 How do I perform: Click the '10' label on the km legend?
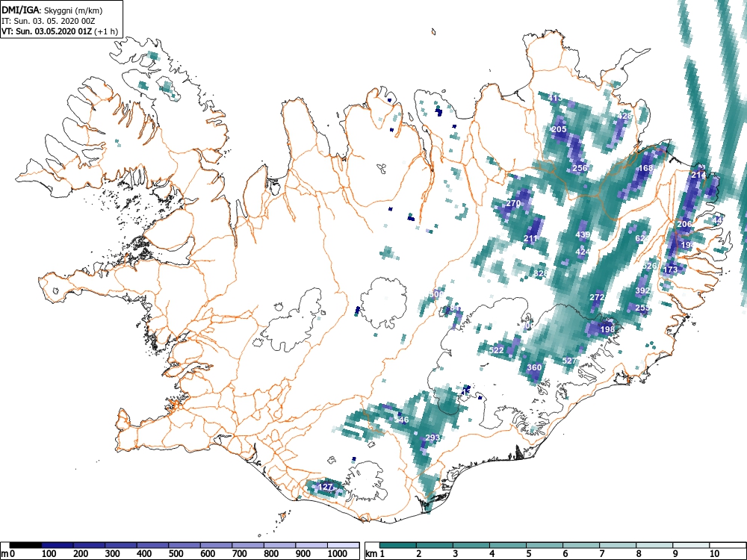pos(714,554)
